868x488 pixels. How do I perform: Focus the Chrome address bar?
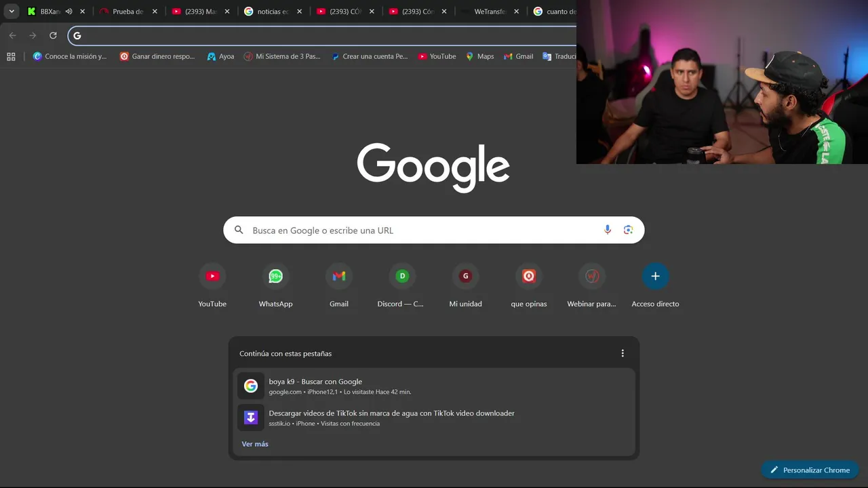(x=322, y=35)
